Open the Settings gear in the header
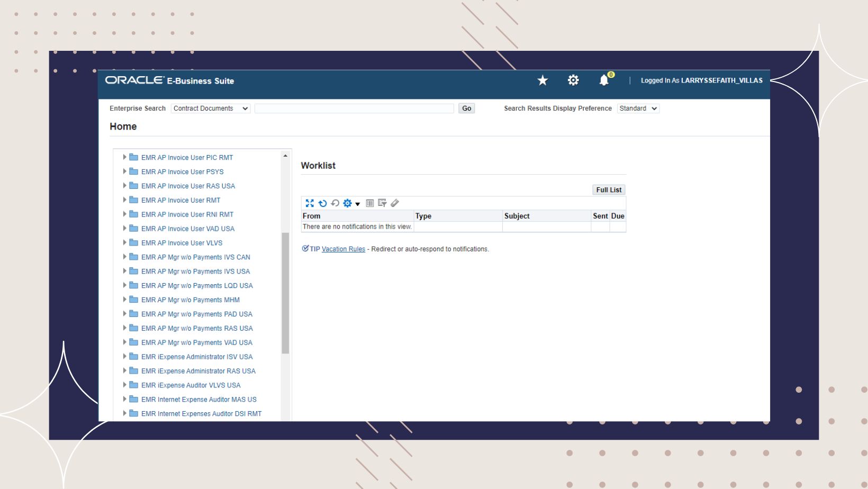Screen dimensions: 868x489 [573, 80]
